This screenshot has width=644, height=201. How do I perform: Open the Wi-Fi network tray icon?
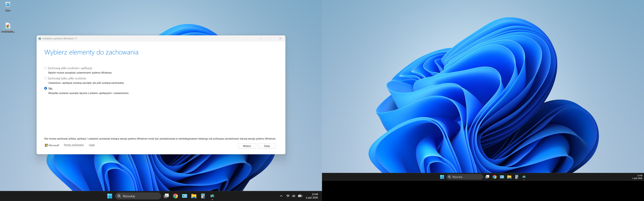(288, 196)
